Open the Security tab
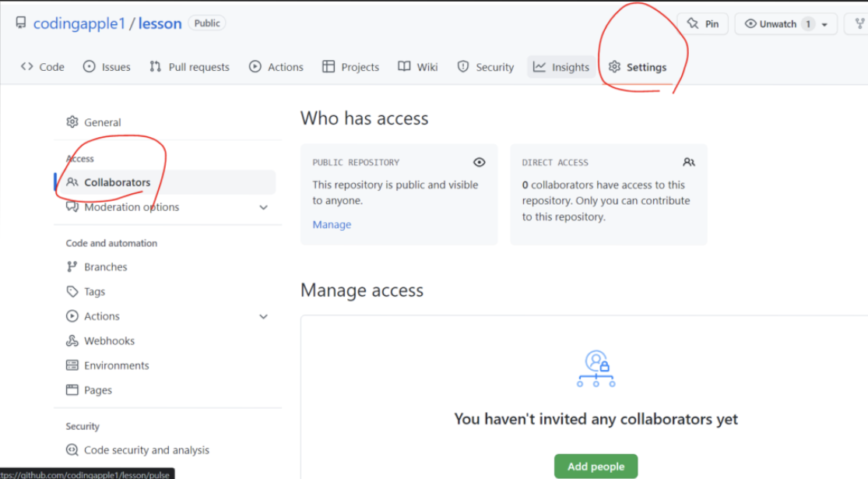Image resolution: width=868 pixels, height=479 pixels. coord(486,67)
